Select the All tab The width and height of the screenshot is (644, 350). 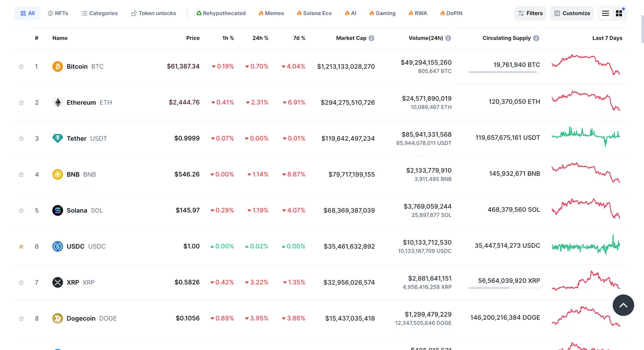click(x=27, y=13)
